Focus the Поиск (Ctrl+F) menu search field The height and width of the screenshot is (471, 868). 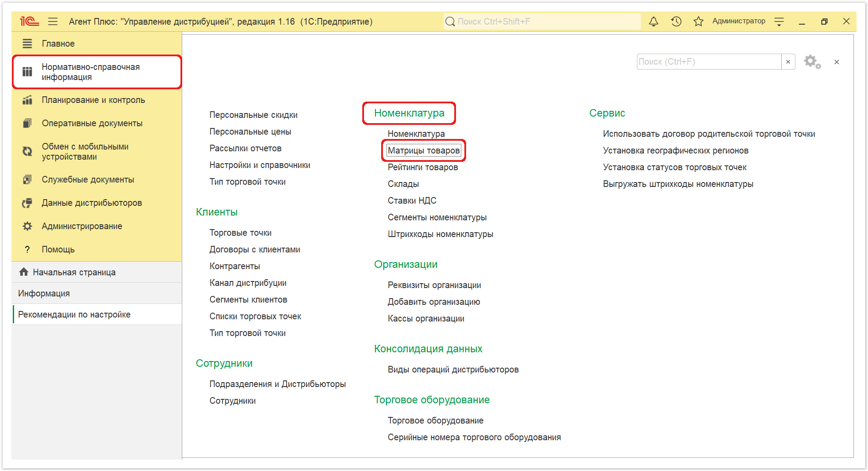[x=709, y=62]
